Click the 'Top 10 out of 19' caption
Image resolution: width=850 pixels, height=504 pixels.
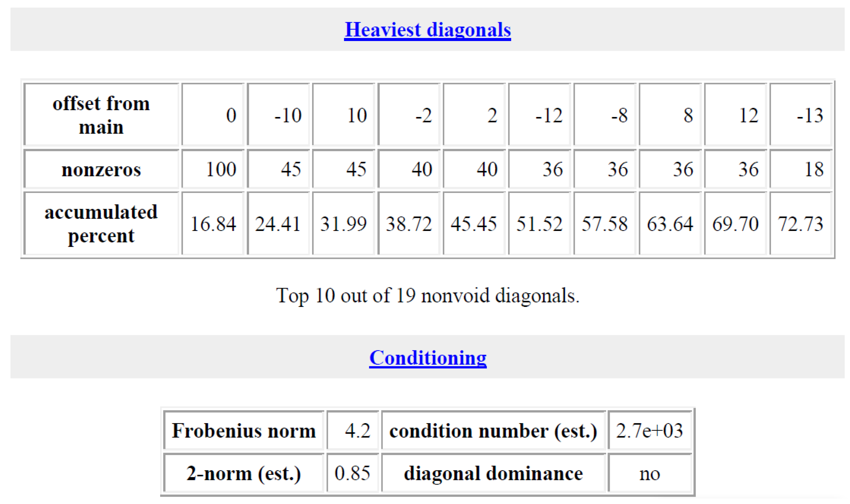(427, 295)
